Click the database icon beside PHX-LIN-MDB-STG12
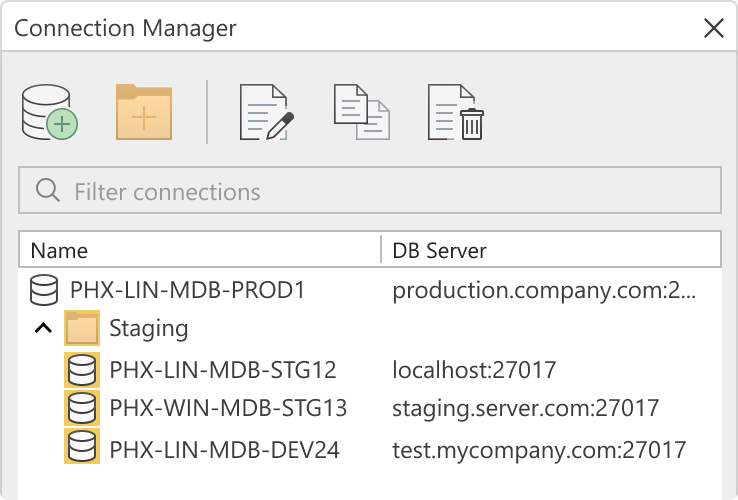The height and width of the screenshot is (500, 738). click(x=82, y=371)
